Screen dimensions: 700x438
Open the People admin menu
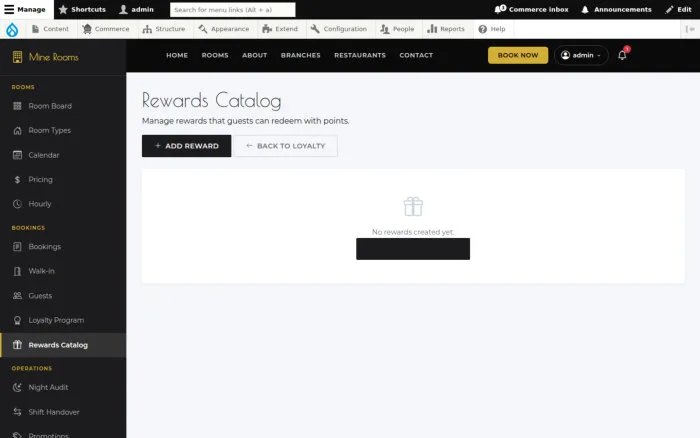397,29
